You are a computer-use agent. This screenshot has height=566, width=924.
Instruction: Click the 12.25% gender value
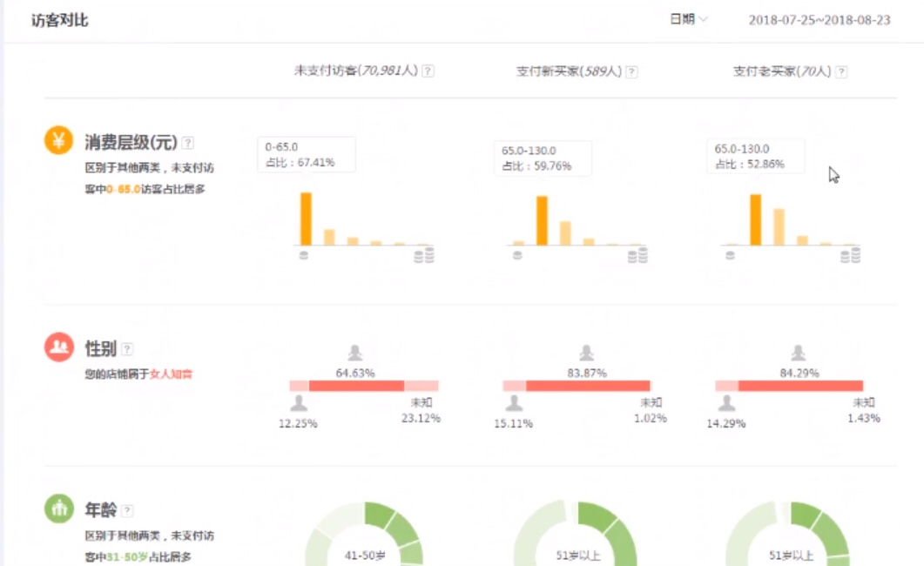click(298, 423)
